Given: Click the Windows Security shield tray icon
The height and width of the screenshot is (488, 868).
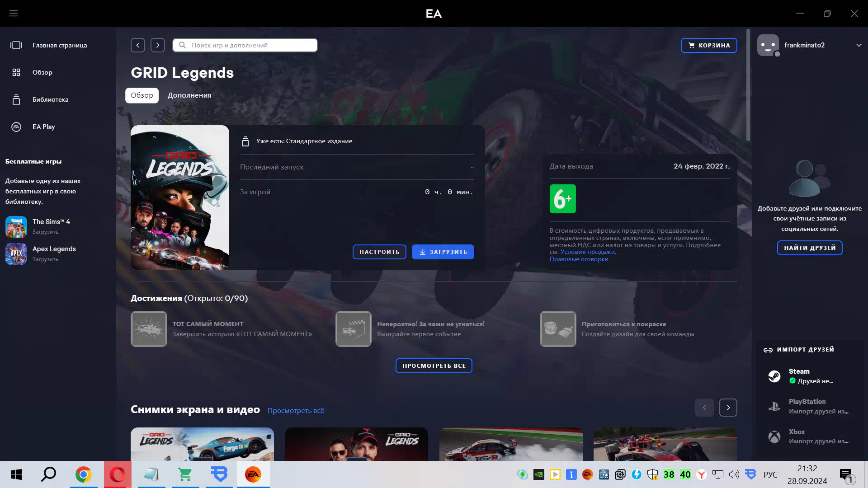Looking at the screenshot, I should (653, 474).
